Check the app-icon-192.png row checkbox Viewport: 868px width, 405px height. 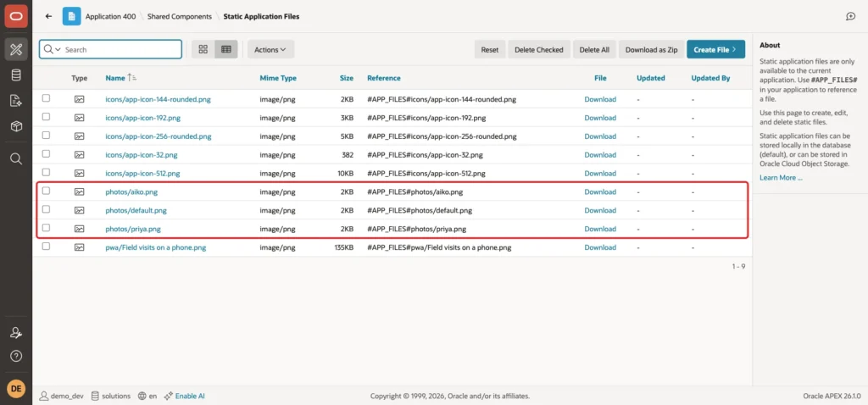pos(46,117)
